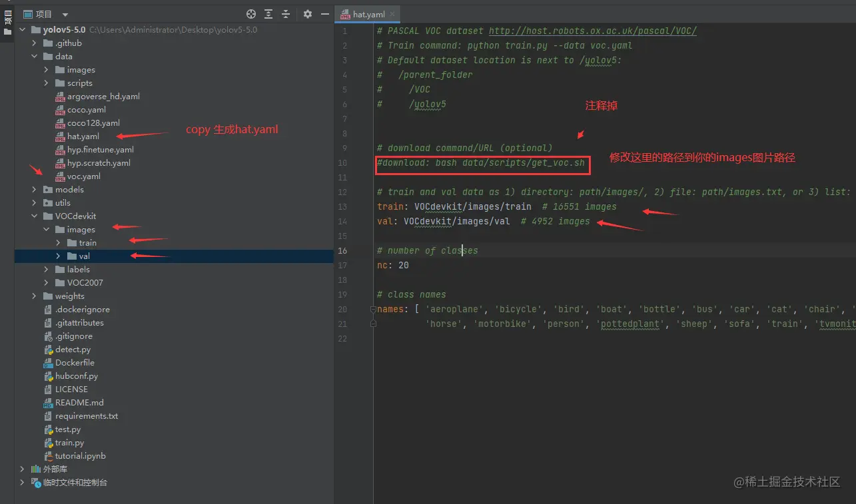Expand the 临时文件和控制台 node
Image resolution: width=856 pixels, height=504 pixels.
(x=23, y=483)
